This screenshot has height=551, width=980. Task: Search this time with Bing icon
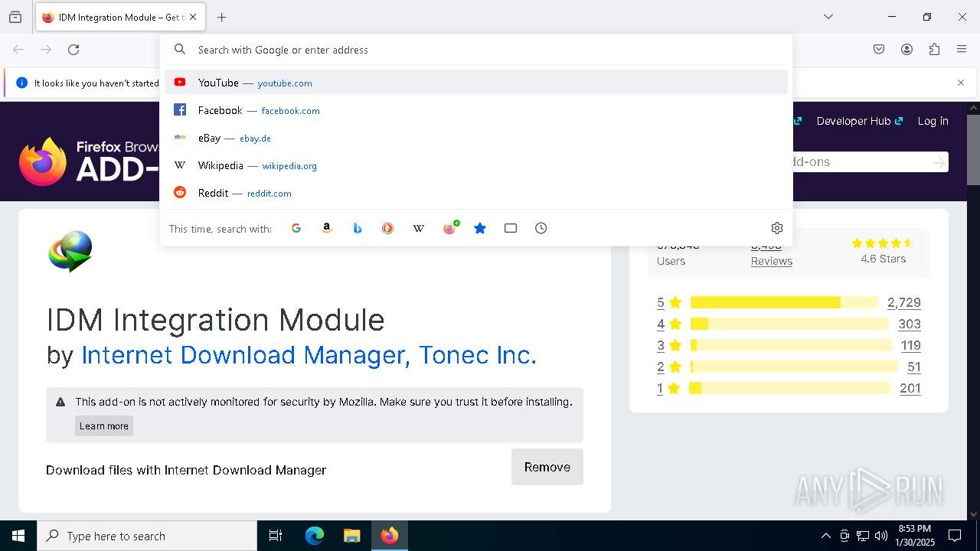(x=358, y=228)
